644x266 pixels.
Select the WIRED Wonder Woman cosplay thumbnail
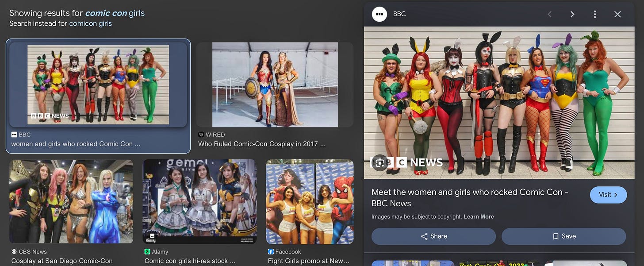coord(275,85)
